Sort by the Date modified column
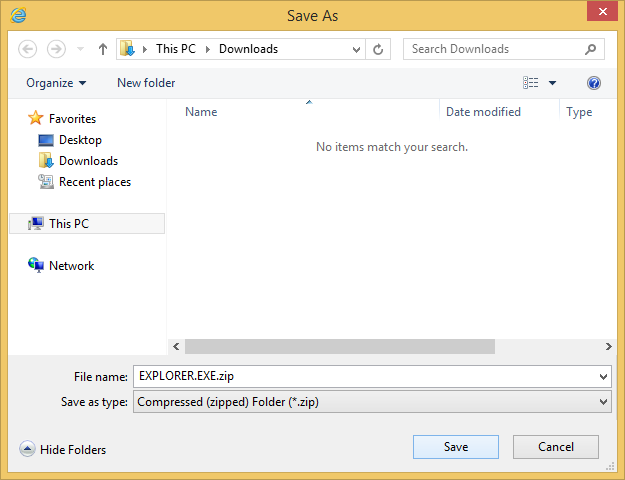 [483, 112]
